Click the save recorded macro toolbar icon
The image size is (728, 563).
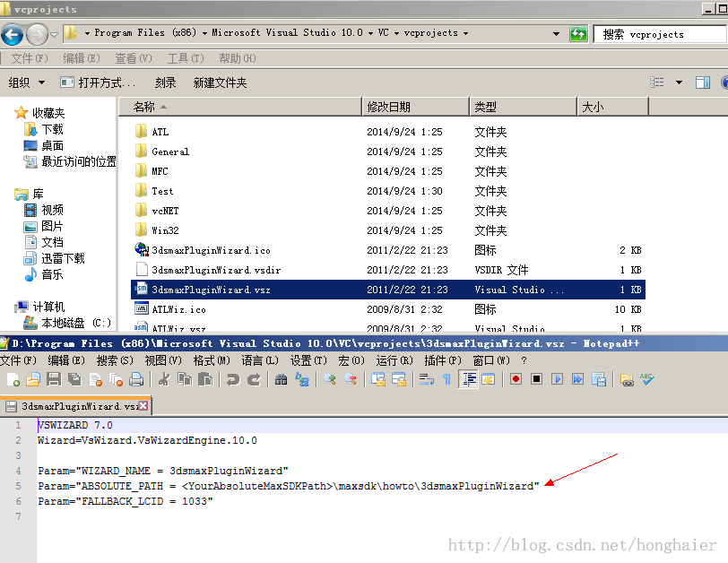[x=599, y=379]
